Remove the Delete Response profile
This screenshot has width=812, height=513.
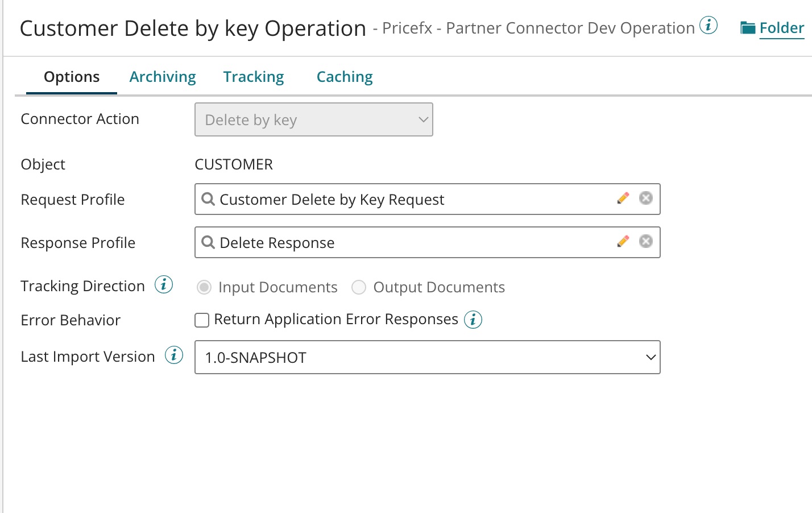click(x=645, y=241)
